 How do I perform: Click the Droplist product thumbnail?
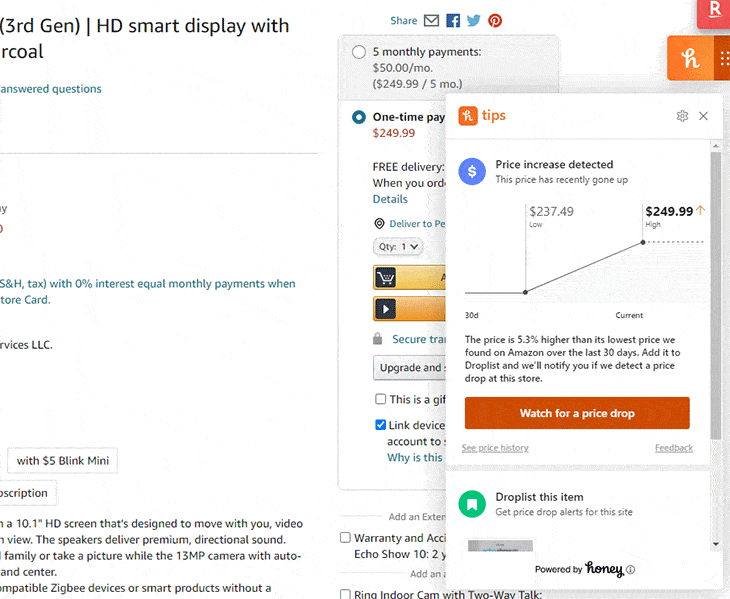[500, 545]
